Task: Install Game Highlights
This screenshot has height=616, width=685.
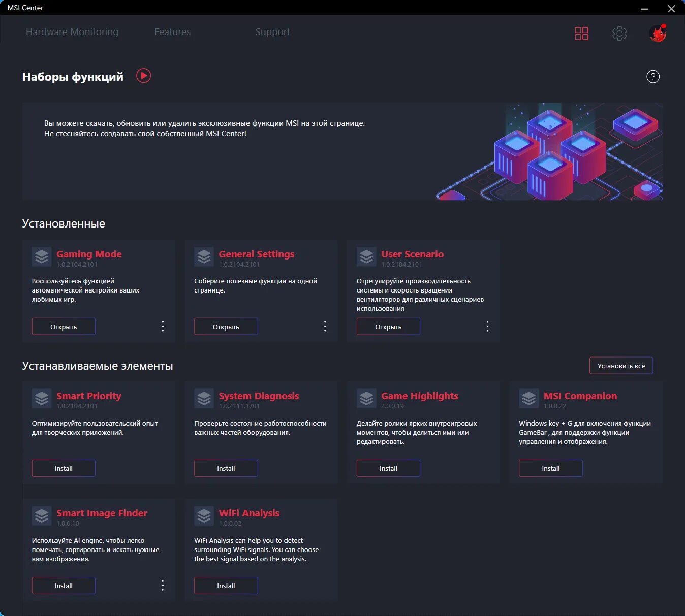Action: 388,468
